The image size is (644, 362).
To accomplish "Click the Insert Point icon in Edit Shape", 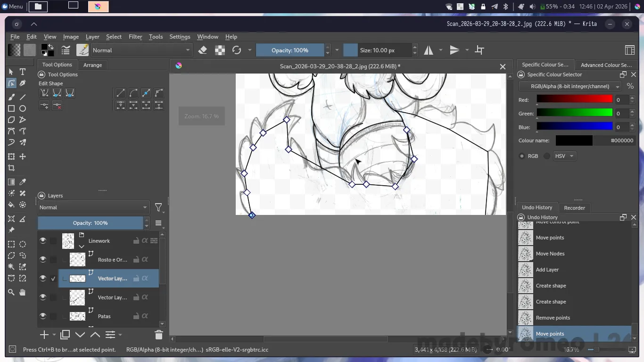I will [44, 106].
